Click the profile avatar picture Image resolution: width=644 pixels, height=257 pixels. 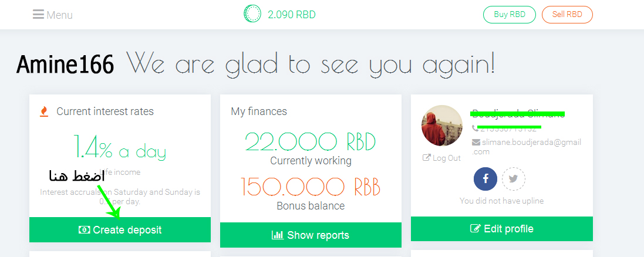442,126
